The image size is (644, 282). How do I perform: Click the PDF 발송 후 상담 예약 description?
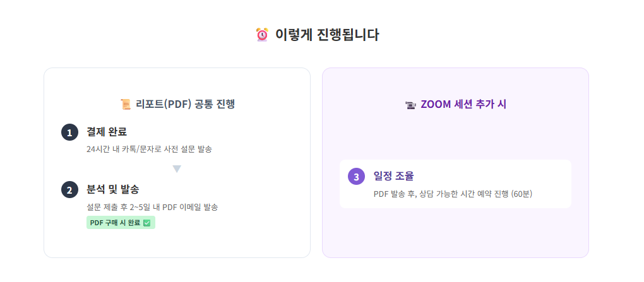click(x=453, y=194)
